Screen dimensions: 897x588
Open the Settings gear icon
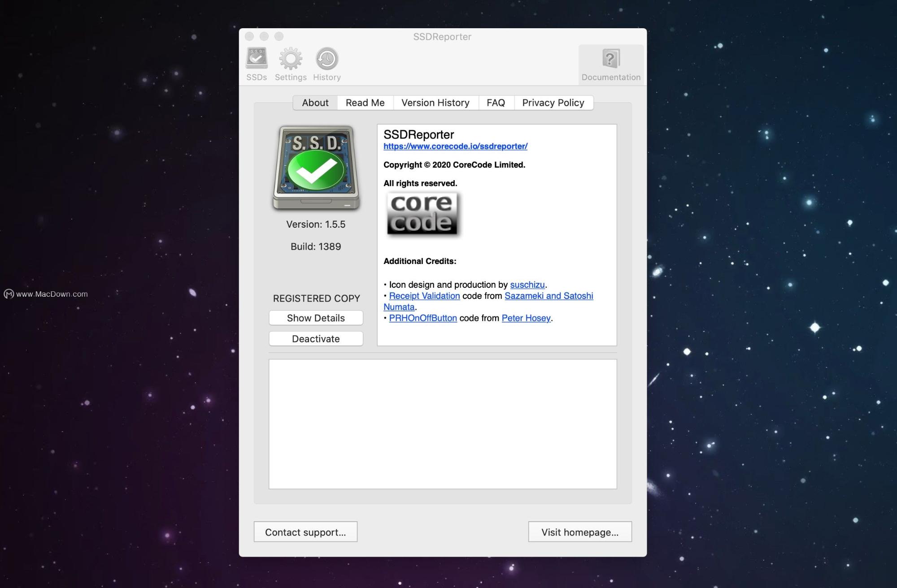coord(291,64)
